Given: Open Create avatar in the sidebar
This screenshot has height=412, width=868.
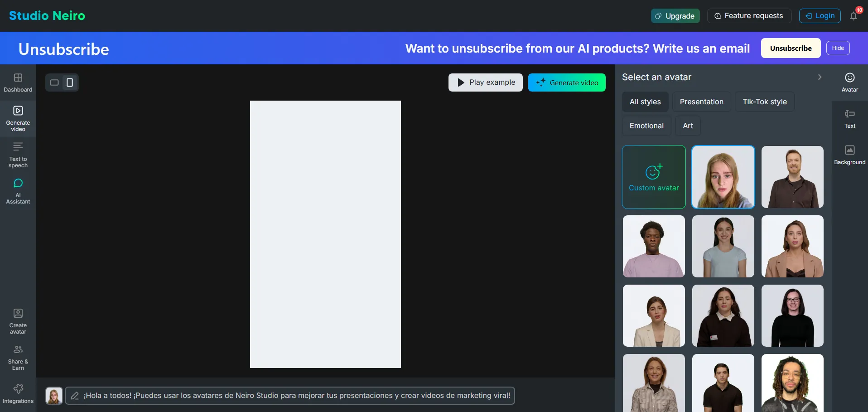Looking at the screenshot, I should tap(18, 321).
